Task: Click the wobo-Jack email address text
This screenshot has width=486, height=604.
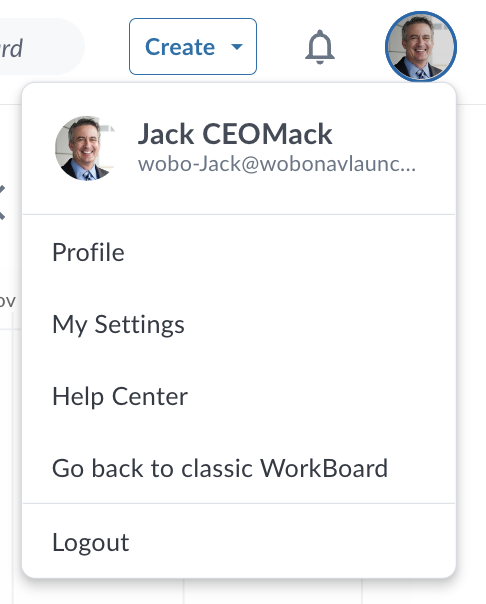Action: [x=277, y=164]
